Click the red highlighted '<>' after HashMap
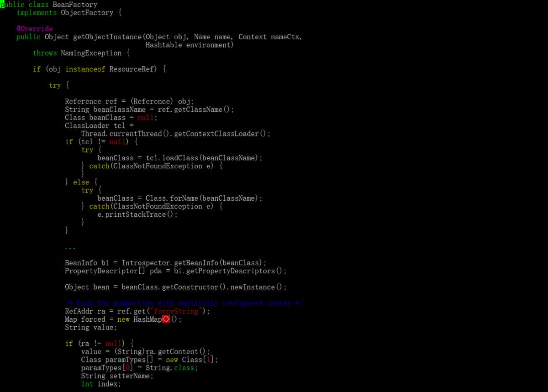 click(x=166, y=319)
